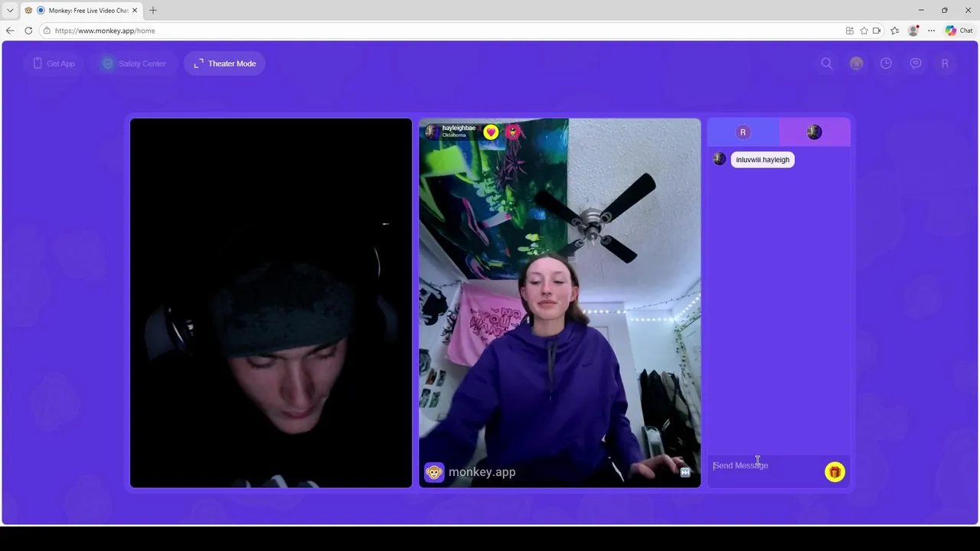Open the Safety Center
Viewport: 980px width, 551px height.
(x=135, y=64)
